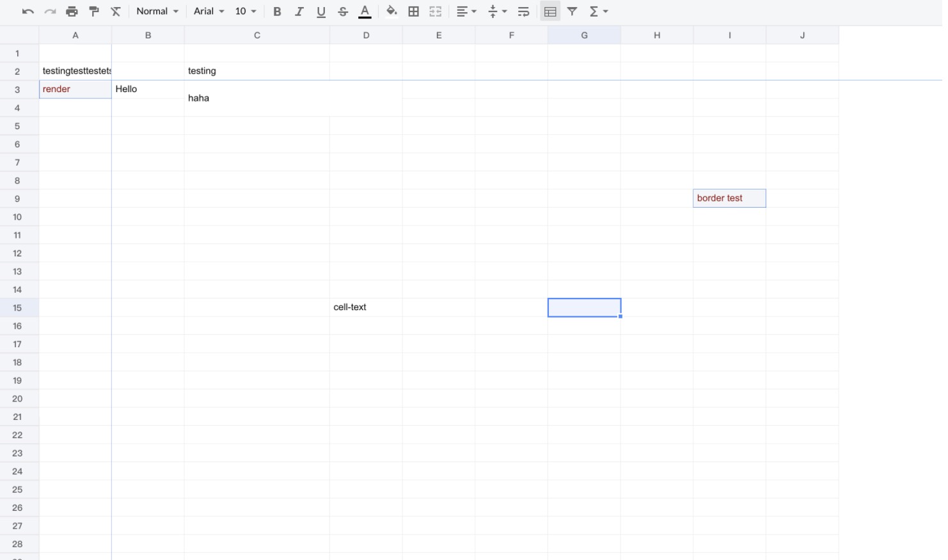The height and width of the screenshot is (560, 948).
Task: Click the cell containing 'testingtesttestets'
Action: pos(75,71)
